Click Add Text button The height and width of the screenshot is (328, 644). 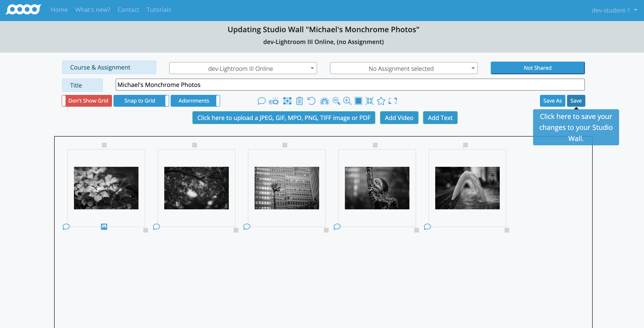[440, 118]
